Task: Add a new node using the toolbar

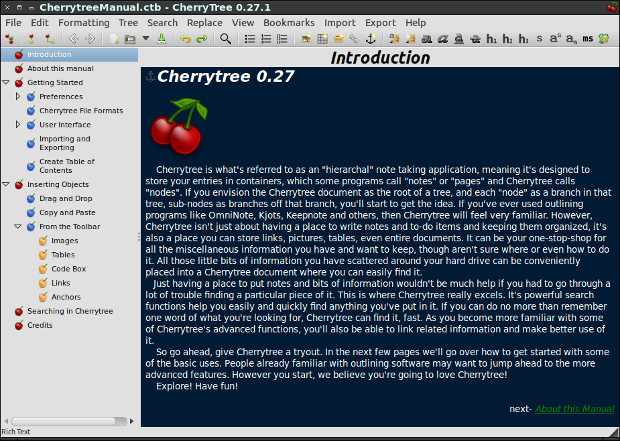Action: (32, 39)
